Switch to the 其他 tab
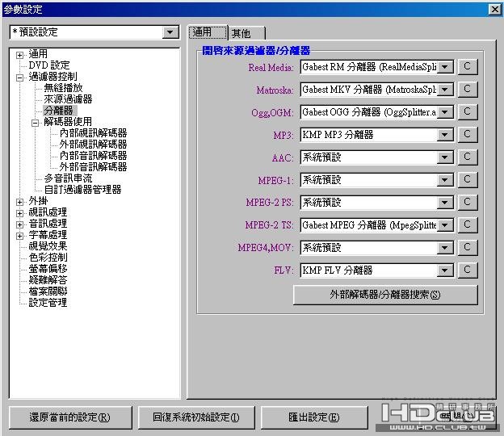 click(246, 33)
